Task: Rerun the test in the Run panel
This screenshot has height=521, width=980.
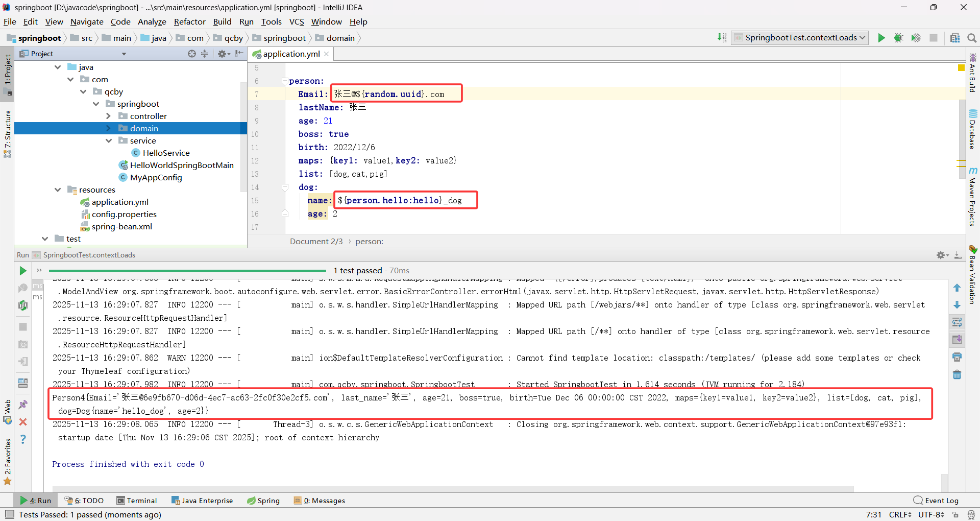Action: click(x=23, y=271)
